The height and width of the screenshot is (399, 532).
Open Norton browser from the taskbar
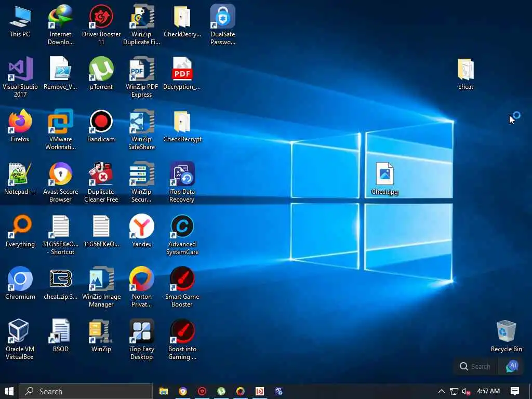tap(241, 391)
